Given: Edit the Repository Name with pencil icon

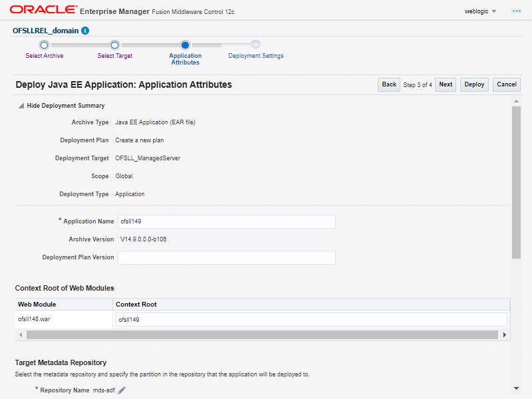Looking at the screenshot, I should [x=122, y=390].
